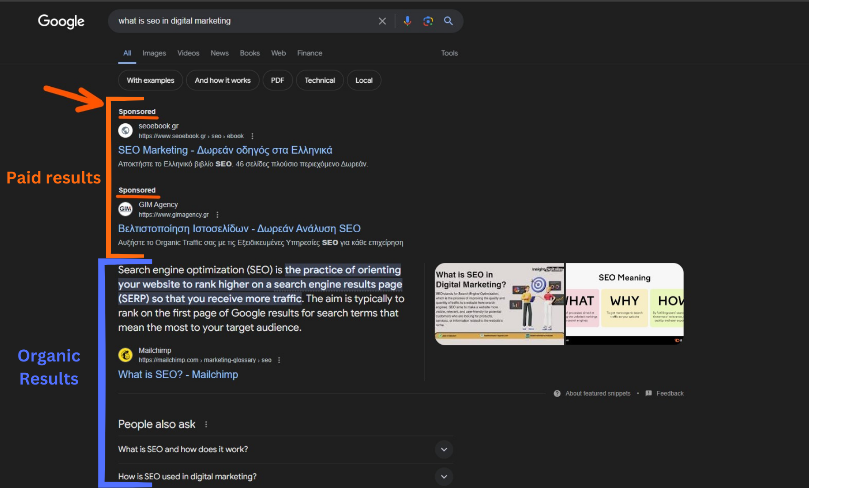Select the 'With examples' filter chip

click(x=150, y=80)
